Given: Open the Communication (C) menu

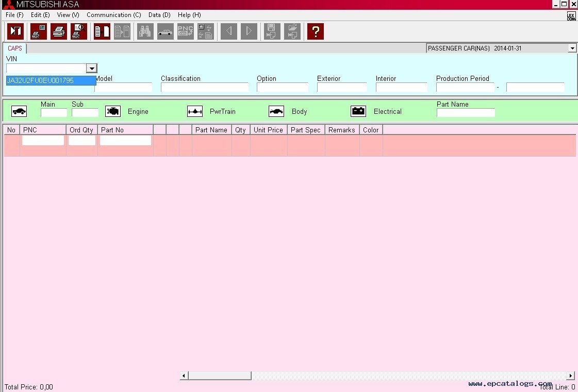Looking at the screenshot, I should click(x=114, y=15).
